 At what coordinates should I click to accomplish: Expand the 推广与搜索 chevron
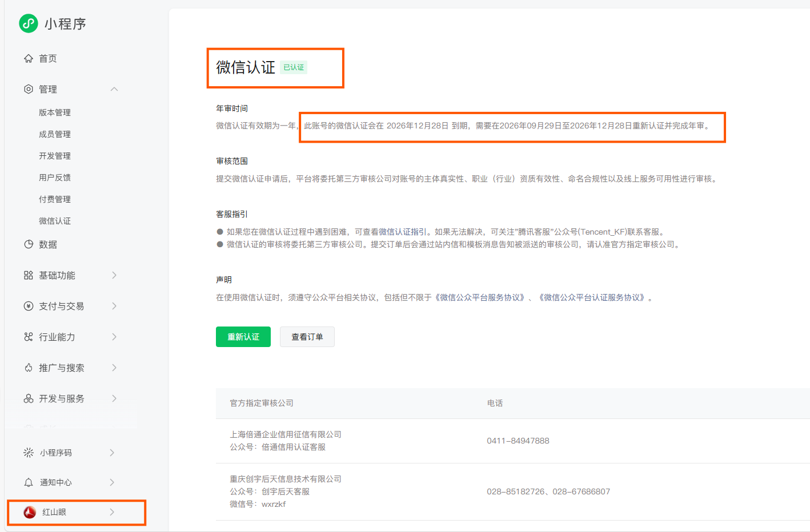(x=114, y=368)
